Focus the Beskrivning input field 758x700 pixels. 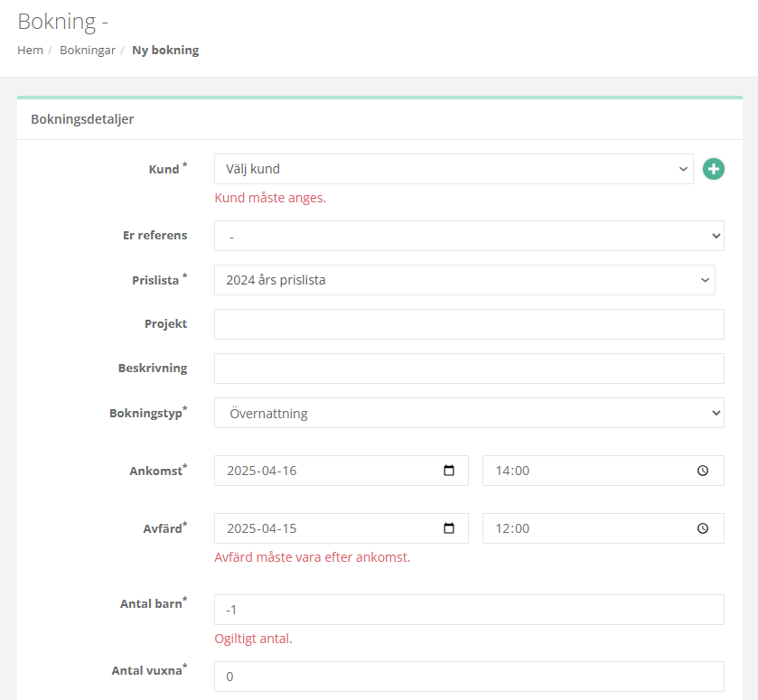pos(468,369)
